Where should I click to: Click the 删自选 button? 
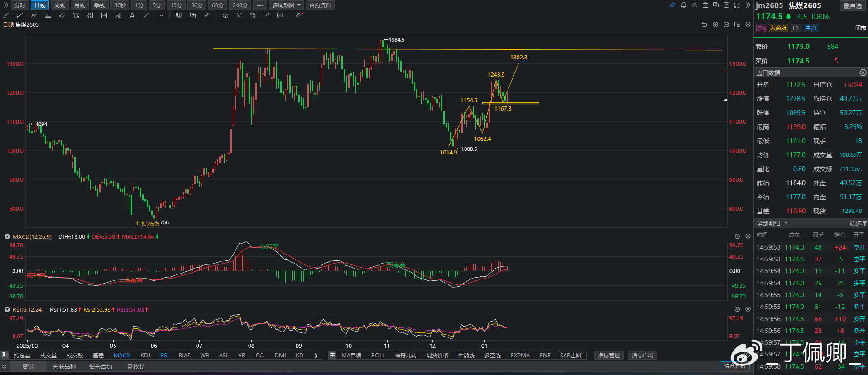click(853, 6)
